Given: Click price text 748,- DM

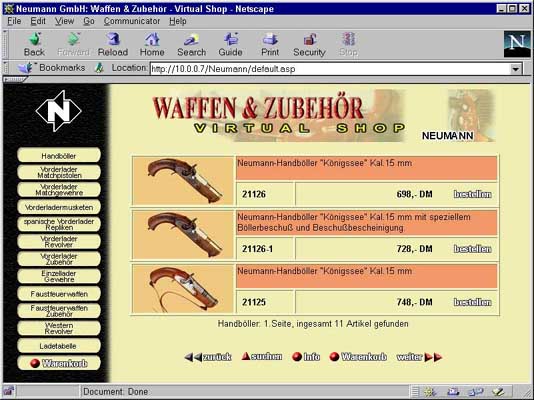Looking at the screenshot, I should [x=414, y=302].
